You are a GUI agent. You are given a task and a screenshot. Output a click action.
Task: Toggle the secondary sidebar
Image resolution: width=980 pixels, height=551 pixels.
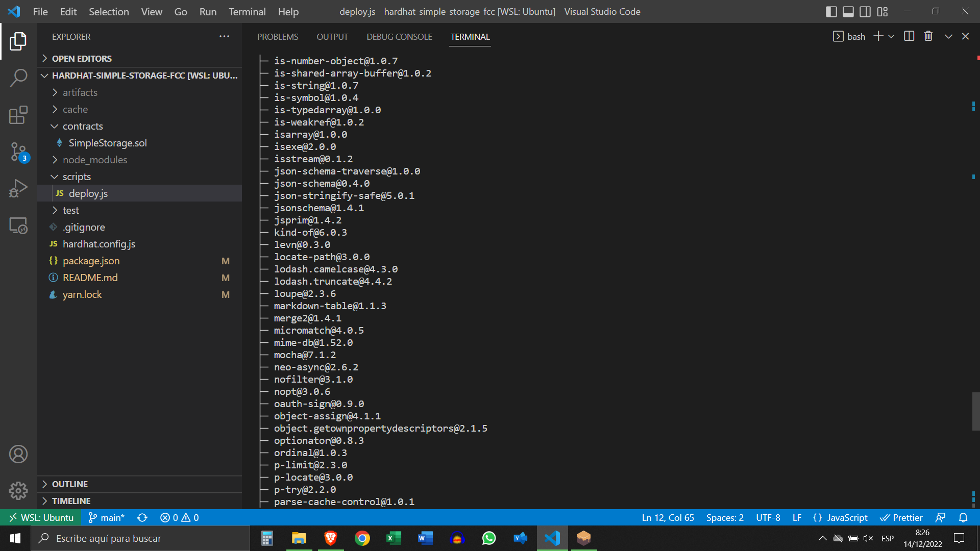[865, 11]
